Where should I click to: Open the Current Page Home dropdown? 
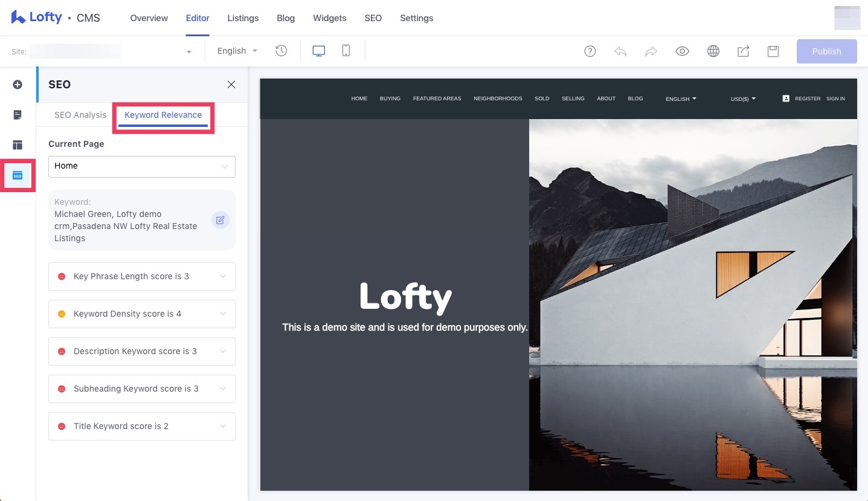[142, 166]
